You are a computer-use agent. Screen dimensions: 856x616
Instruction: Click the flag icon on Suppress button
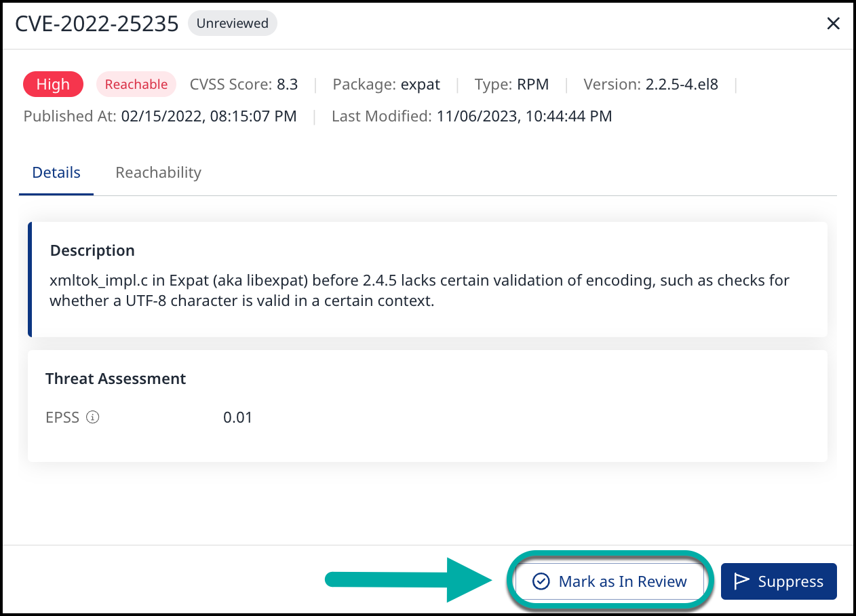742,581
